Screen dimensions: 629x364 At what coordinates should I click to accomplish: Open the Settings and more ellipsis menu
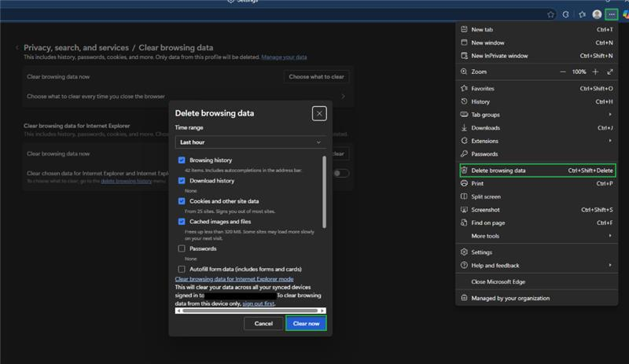click(612, 14)
